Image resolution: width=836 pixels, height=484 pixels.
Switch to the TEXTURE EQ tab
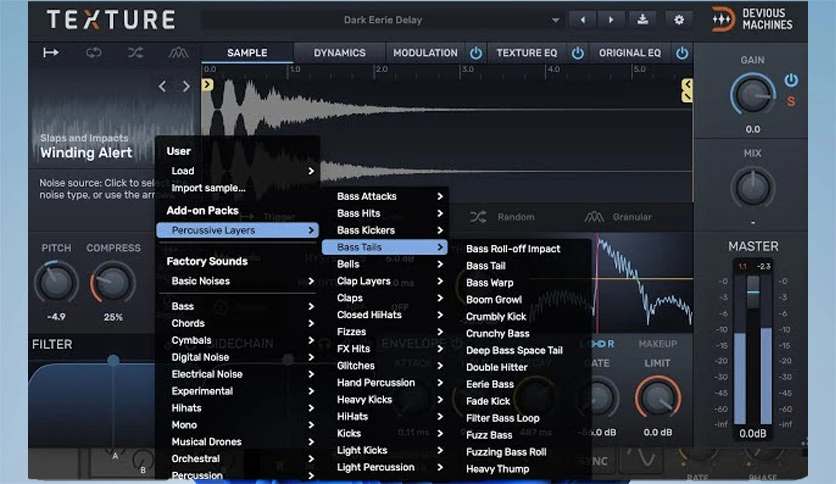coord(526,53)
